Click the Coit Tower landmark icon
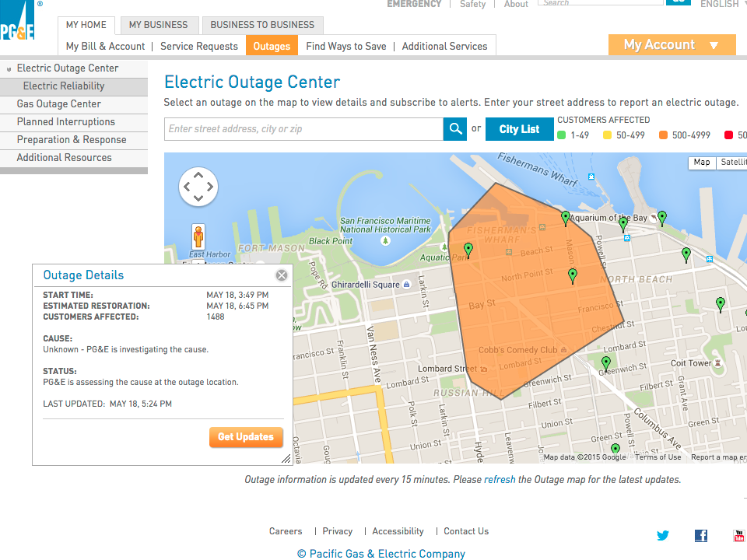 (717, 363)
